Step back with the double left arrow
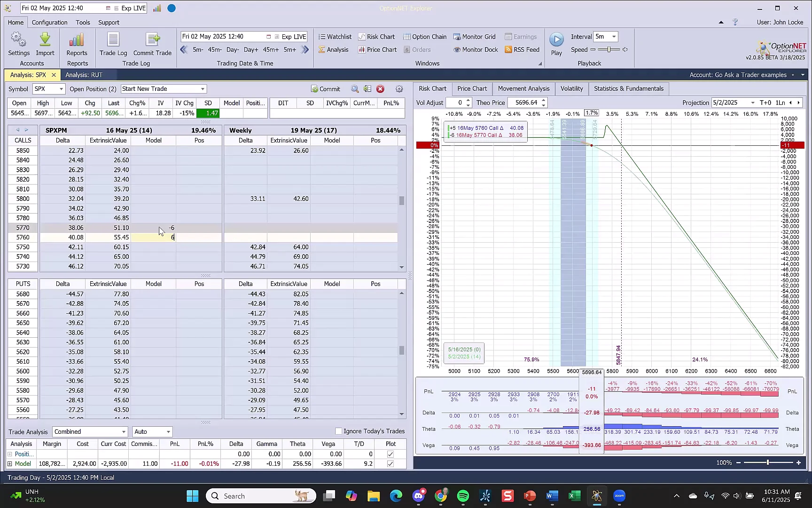This screenshot has height=508, width=812. (184, 49)
